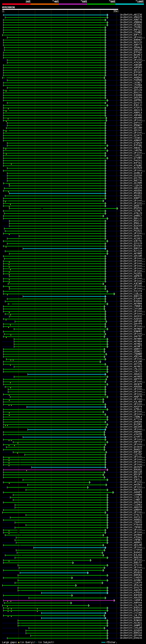
Task: Select hit UniRef100_A8UAH6
Action: pyautogui.click(x=131, y=118)
